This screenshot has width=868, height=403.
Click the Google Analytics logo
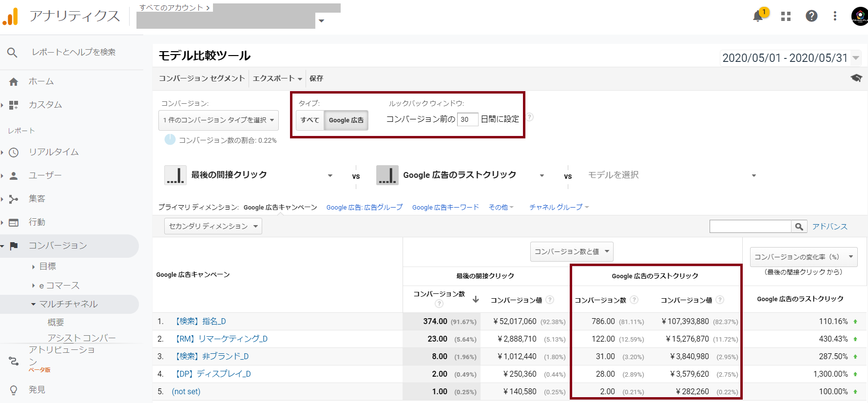(10, 17)
